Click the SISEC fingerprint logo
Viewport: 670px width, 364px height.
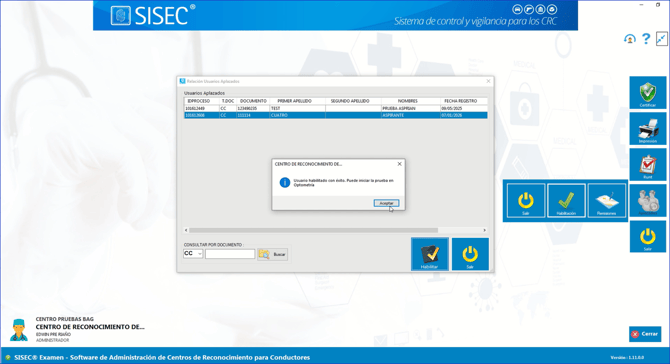(x=120, y=15)
